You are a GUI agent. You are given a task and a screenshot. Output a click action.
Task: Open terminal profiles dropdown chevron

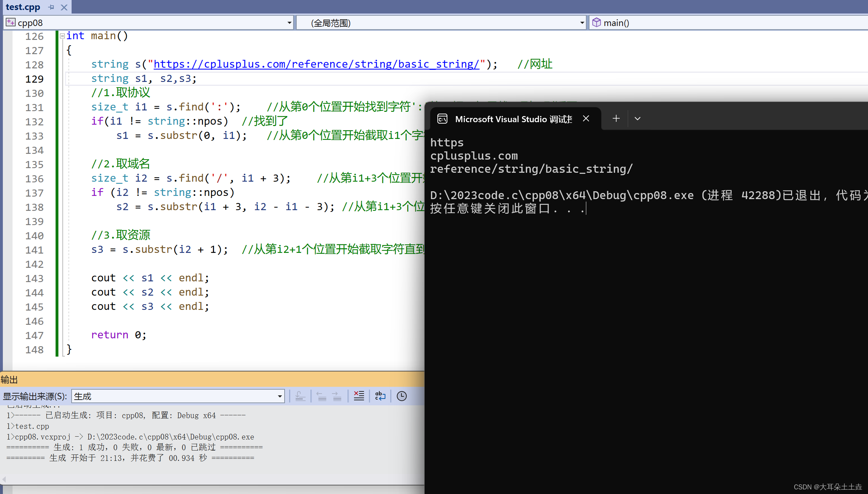pyautogui.click(x=638, y=119)
